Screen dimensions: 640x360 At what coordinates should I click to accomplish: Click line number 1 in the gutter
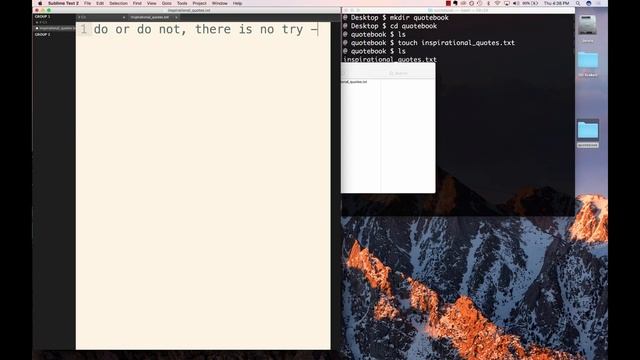84,29
